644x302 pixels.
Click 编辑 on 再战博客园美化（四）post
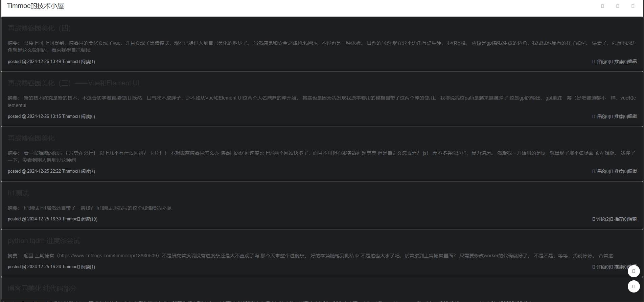632,62
